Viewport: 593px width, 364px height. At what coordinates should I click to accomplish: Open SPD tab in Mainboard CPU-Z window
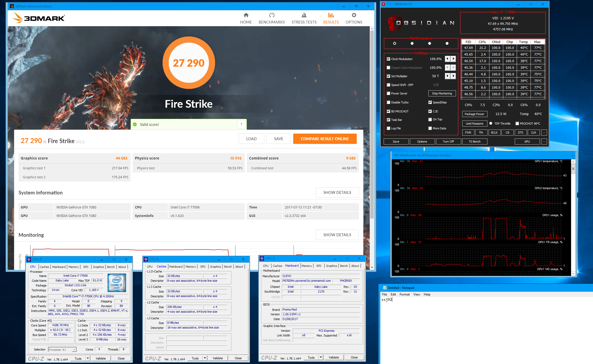(x=319, y=266)
